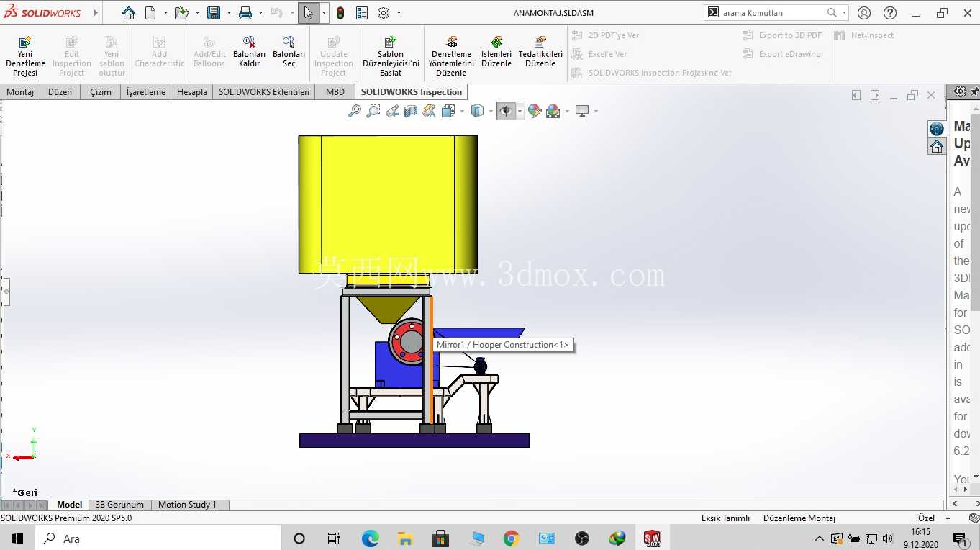Switch to the Çizim tab
980x550 pixels.
101,92
